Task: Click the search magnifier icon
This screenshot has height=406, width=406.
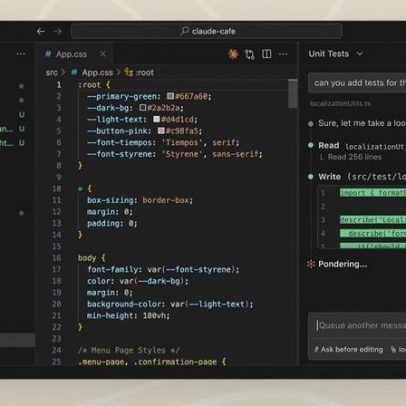Action: click(184, 31)
